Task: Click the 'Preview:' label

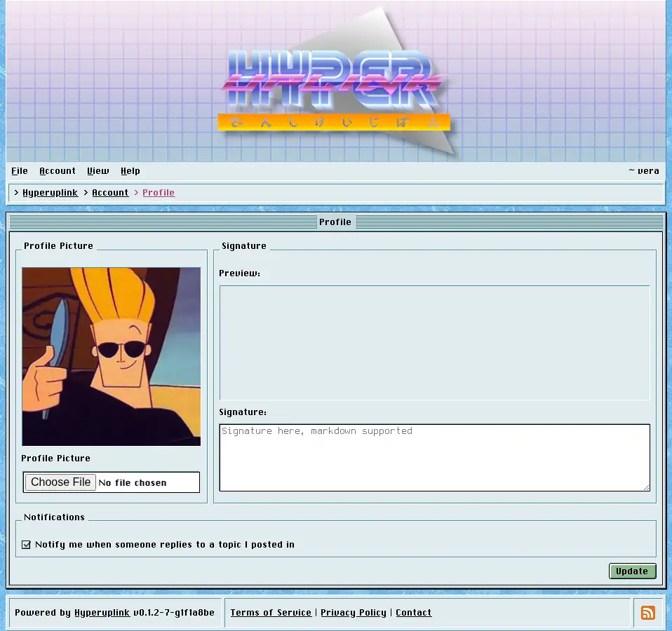Action: point(240,273)
